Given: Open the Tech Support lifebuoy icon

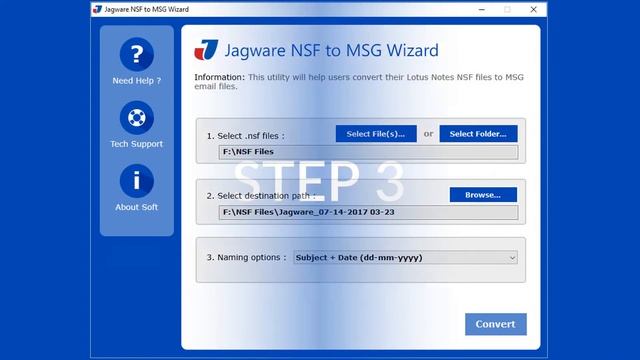Looking at the screenshot, I should coord(137,118).
